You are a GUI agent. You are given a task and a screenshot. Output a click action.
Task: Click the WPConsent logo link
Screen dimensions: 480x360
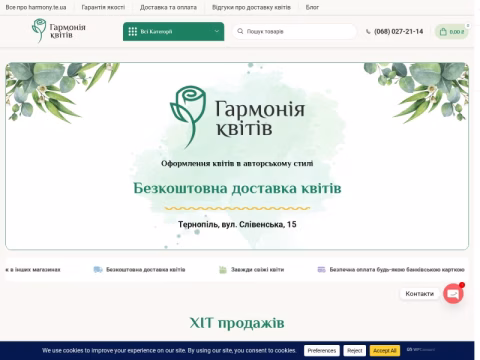[x=421, y=350]
